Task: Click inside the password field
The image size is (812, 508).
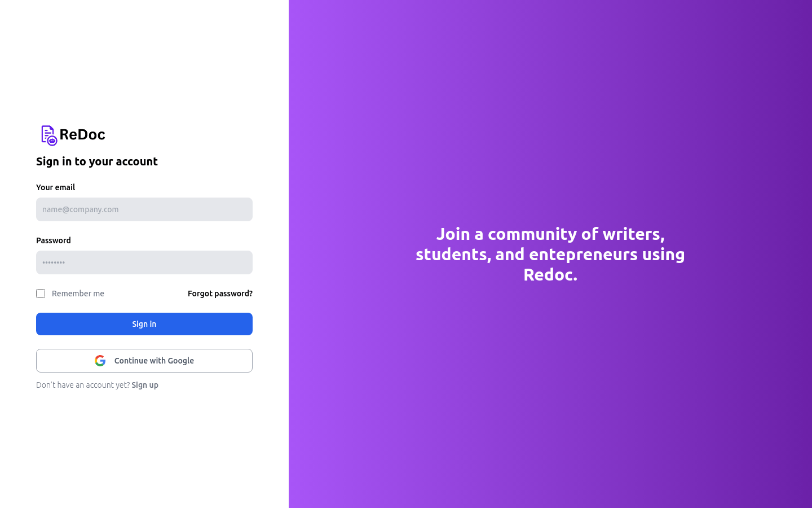Action: (144, 262)
